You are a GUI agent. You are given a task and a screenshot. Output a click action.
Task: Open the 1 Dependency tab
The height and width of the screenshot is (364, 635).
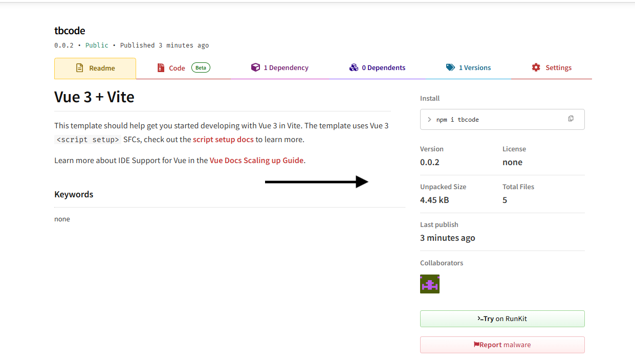(x=286, y=67)
